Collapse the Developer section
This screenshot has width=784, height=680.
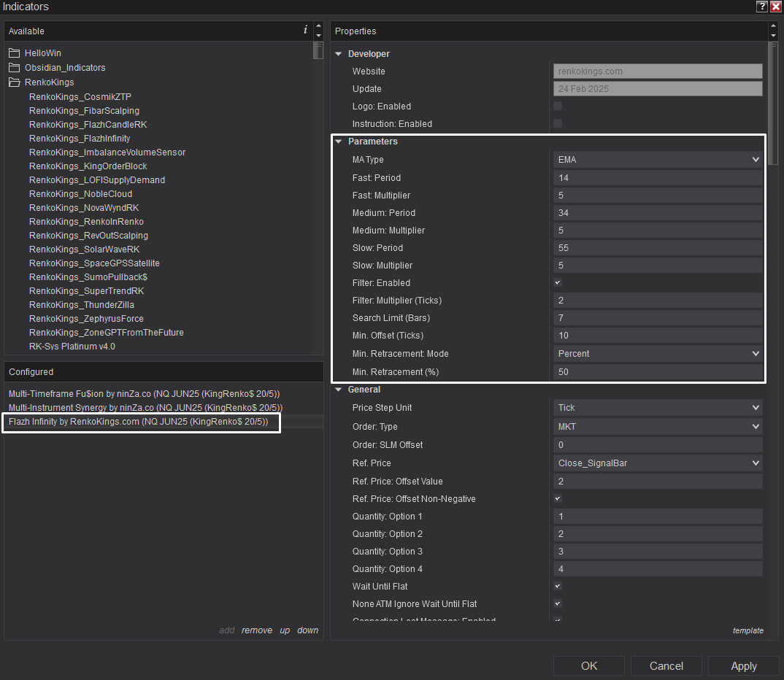(339, 53)
